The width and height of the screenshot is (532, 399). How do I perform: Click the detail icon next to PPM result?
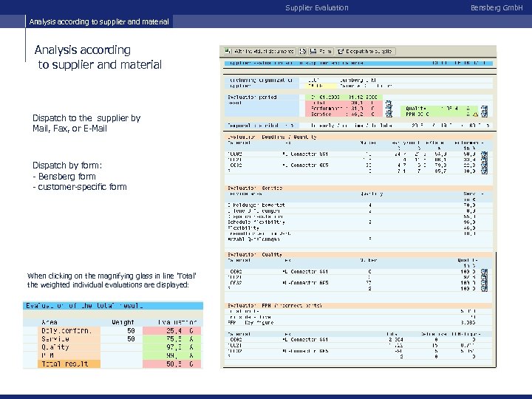(485, 115)
